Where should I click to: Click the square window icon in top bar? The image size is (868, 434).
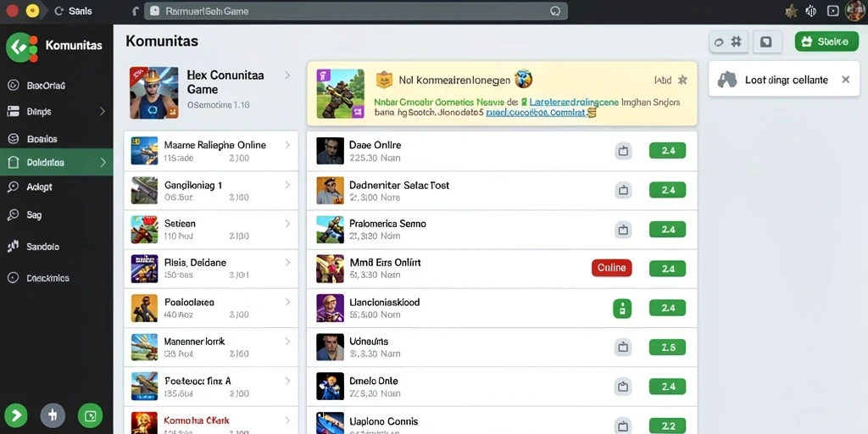pos(832,11)
